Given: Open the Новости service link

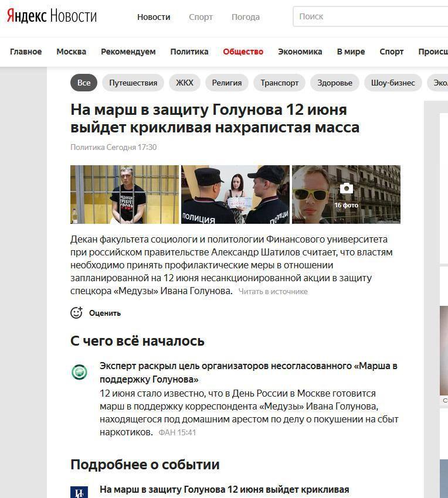Looking at the screenshot, I should [x=154, y=17].
